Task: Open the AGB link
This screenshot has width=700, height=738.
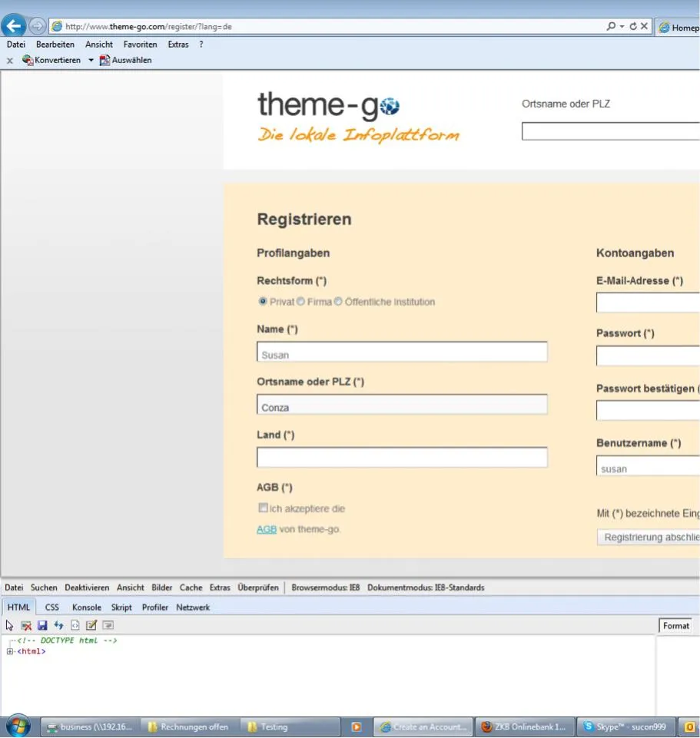Action: pos(267,529)
